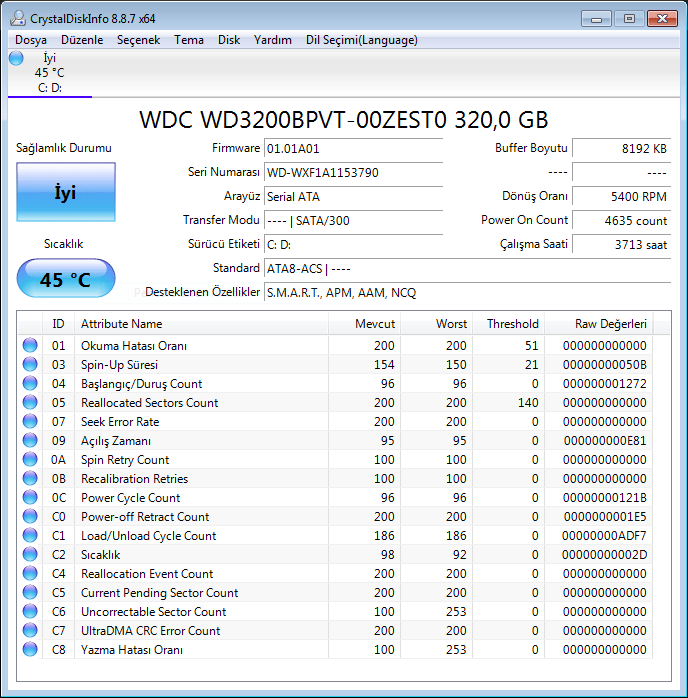This screenshot has height=698, width=688.
Task: Close the CrystalDiskInfo window
Action: [662, 19]
